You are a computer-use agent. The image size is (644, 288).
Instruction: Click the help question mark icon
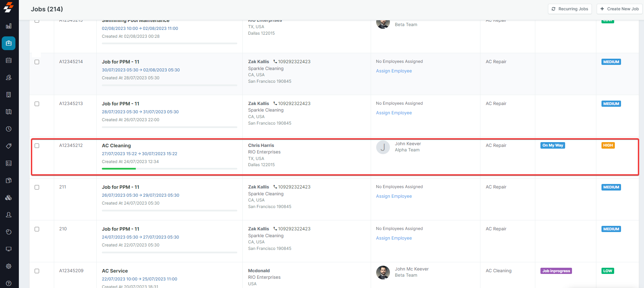point(9,284)
